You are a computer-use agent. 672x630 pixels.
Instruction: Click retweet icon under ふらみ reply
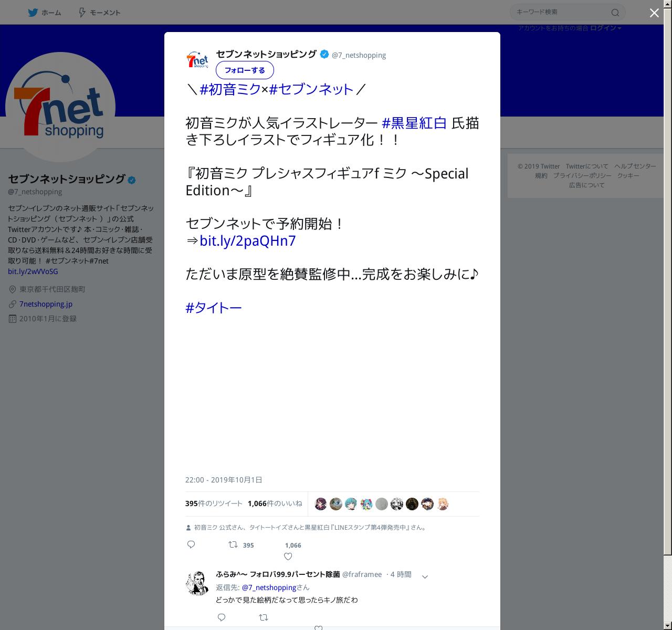[264, 617]
